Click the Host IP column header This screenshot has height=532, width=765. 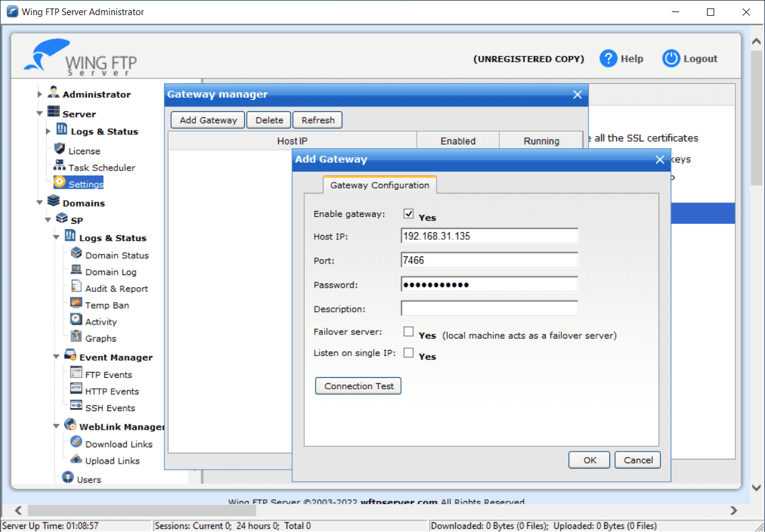[x=292, y=141]
